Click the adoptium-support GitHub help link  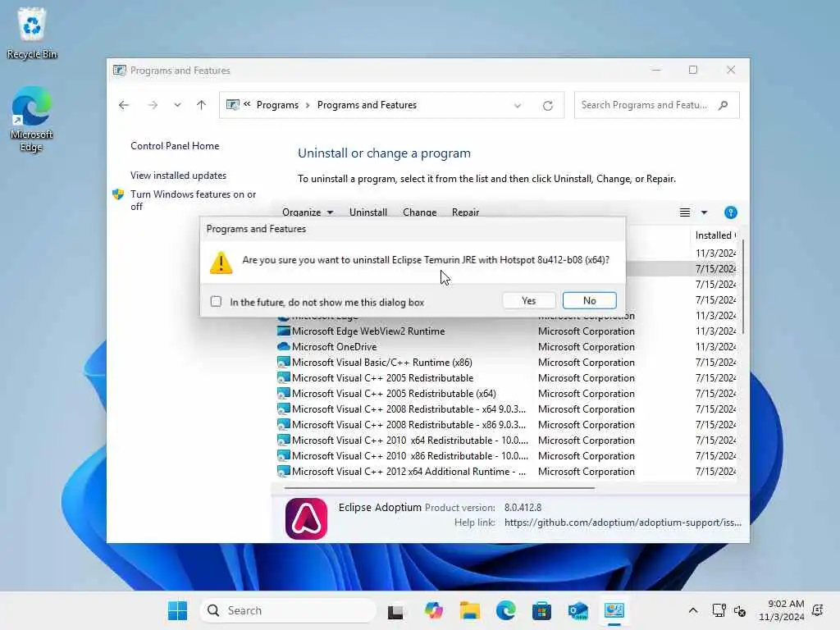click(x=623, y=523)
